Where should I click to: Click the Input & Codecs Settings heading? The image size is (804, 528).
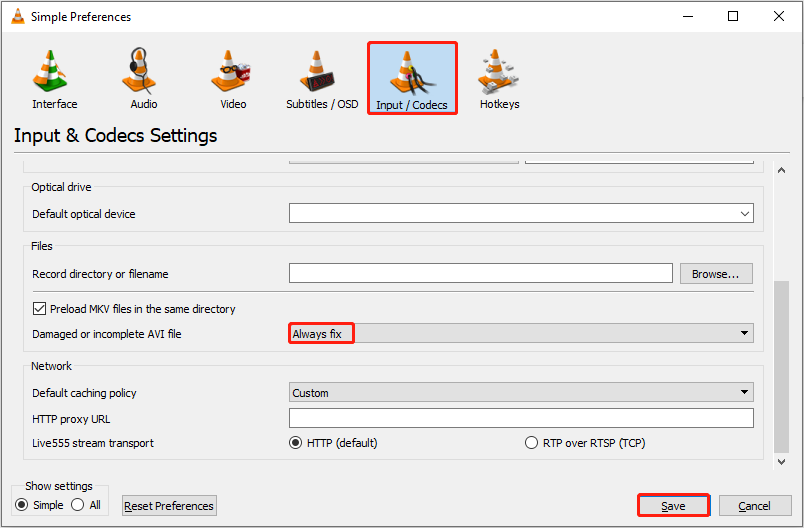(115, 136)
